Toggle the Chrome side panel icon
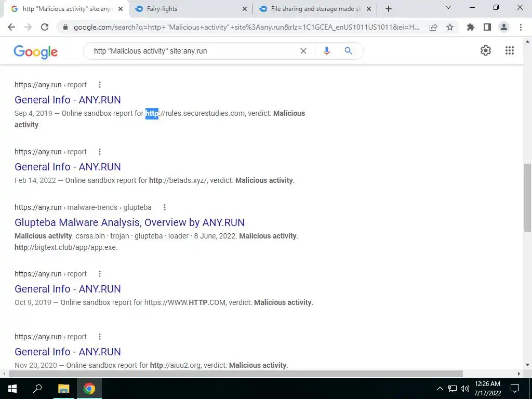 pyautogui.click(x=487, y=27)
